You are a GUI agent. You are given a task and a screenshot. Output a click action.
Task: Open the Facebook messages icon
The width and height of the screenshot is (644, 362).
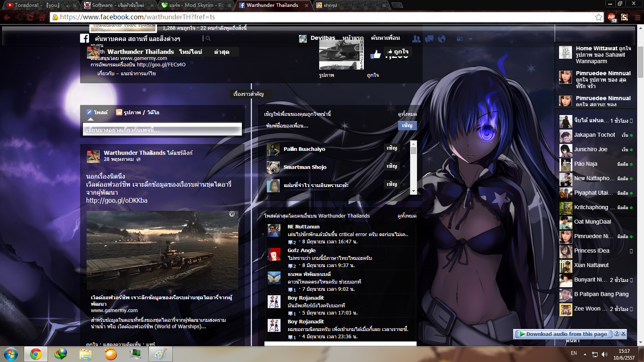click(x=429, y=39)
